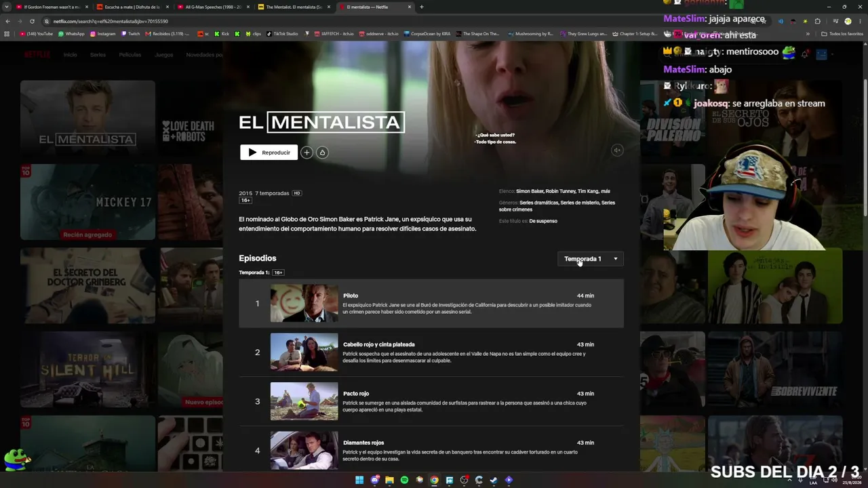Open the Todos los favoritos bookmarks folder
The height and width of the screenshot is (488, 868).
(842, 34)
